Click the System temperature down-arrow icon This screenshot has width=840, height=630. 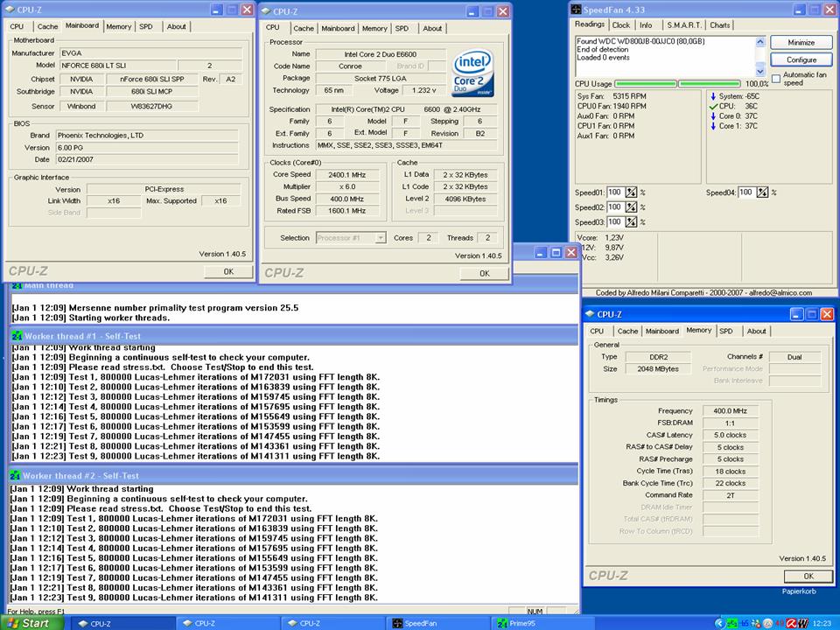[x=713, y=96]
